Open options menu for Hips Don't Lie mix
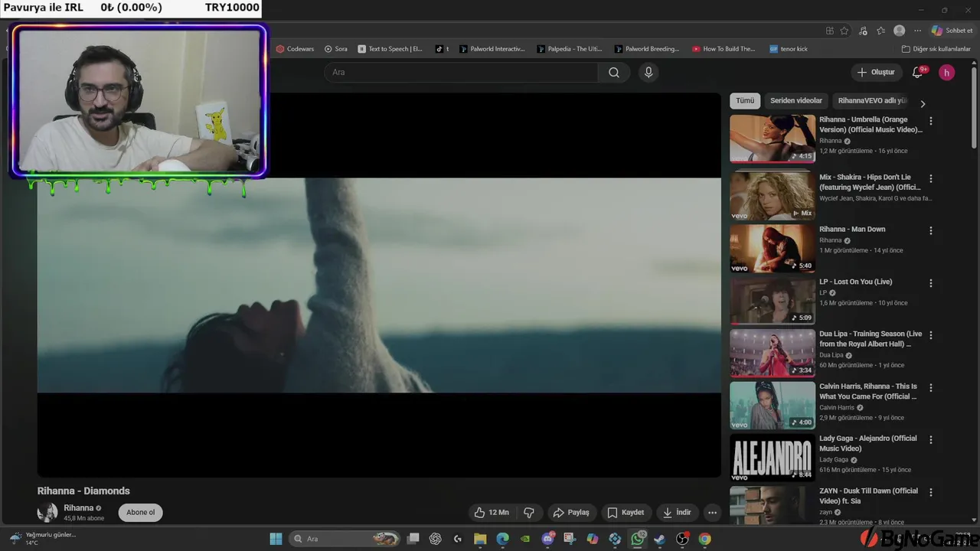 [x=931, y=178]
